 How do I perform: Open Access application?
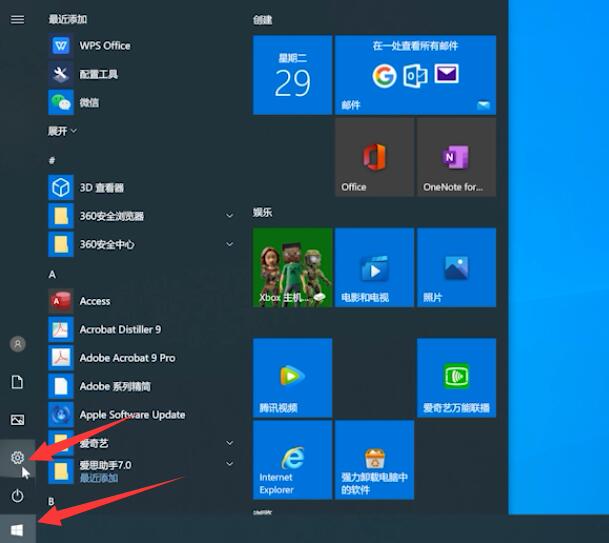pos(142,301)
